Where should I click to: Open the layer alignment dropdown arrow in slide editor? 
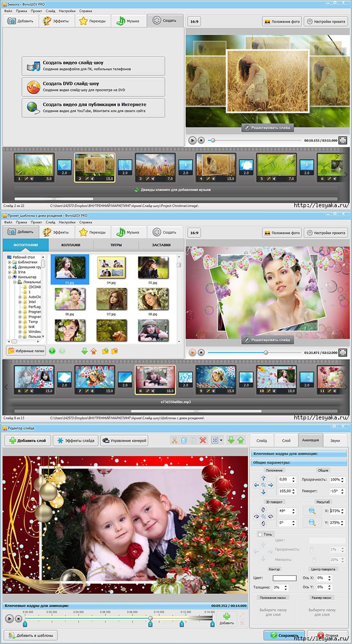[x=221, y=440]
